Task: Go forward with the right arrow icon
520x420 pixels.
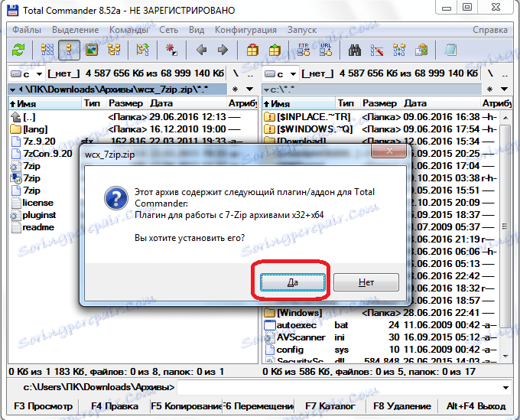Action: coord(223,50)
